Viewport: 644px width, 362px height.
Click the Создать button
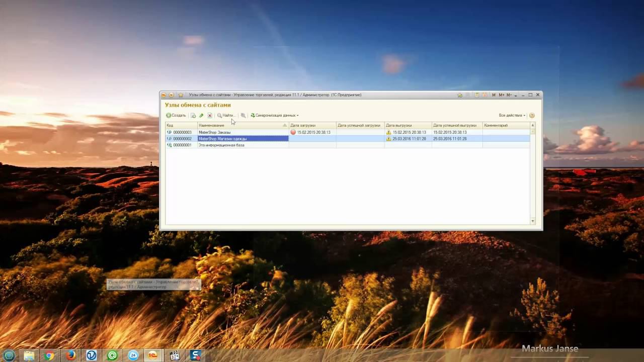point(176,115)
